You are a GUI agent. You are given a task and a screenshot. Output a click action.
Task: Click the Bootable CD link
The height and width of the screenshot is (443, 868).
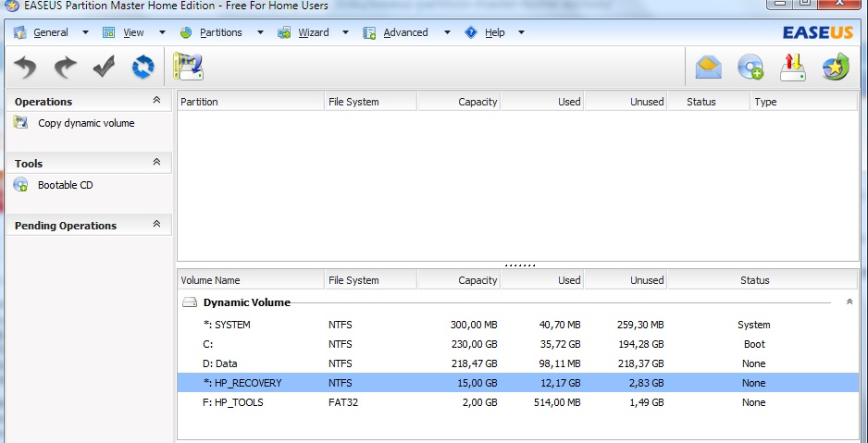pyautogui.click(x=66, y=185)
